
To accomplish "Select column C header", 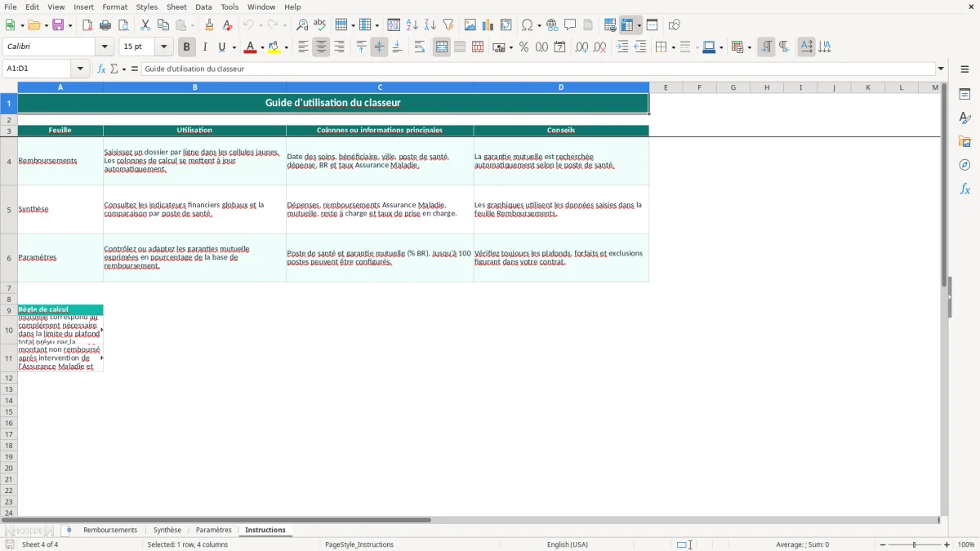I will pyautogui.click(x=380, y=87).
